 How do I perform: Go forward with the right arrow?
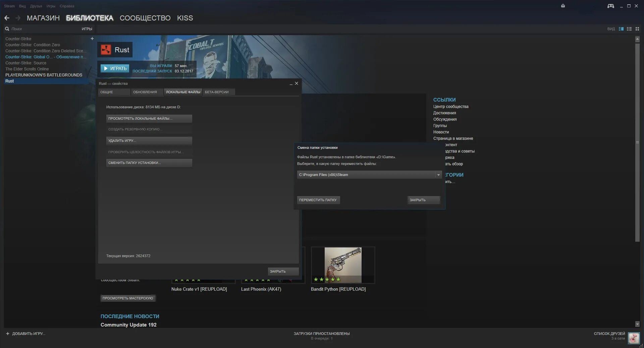tap(18, 18)
